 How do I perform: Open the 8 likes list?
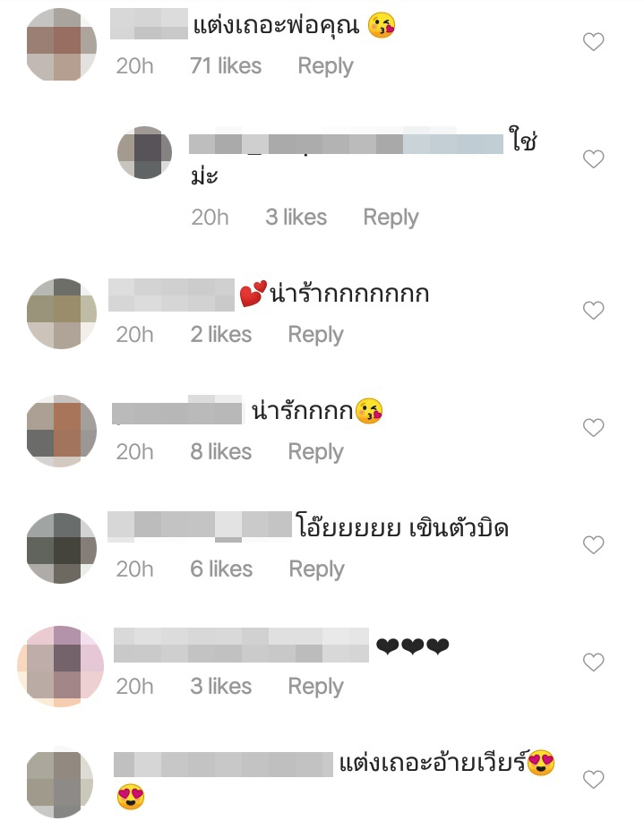pos(220,452)
